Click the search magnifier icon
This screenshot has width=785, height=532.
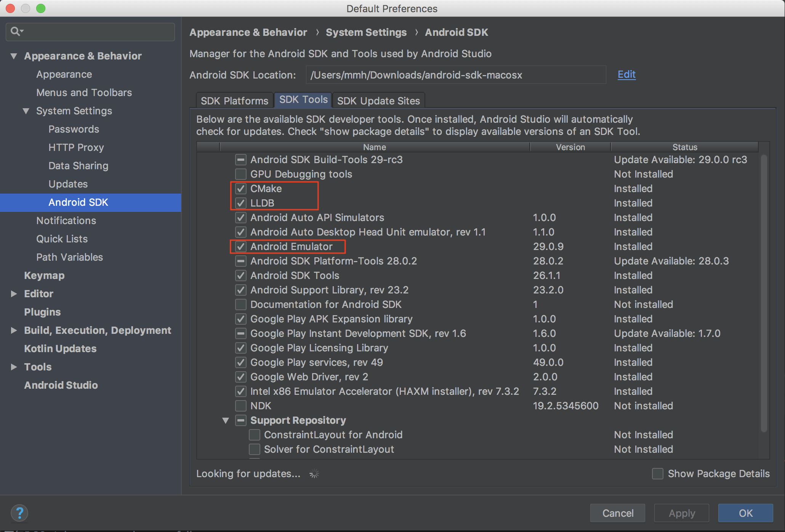(15, 31)
